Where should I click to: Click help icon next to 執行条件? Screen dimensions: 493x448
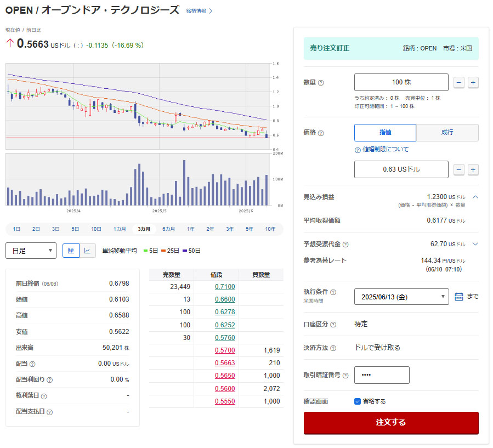click(x=333, y=292)
